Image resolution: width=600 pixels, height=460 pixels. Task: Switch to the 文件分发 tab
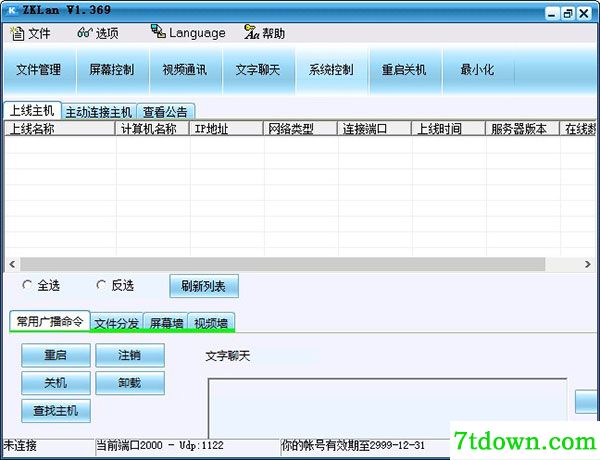(117, 323)
